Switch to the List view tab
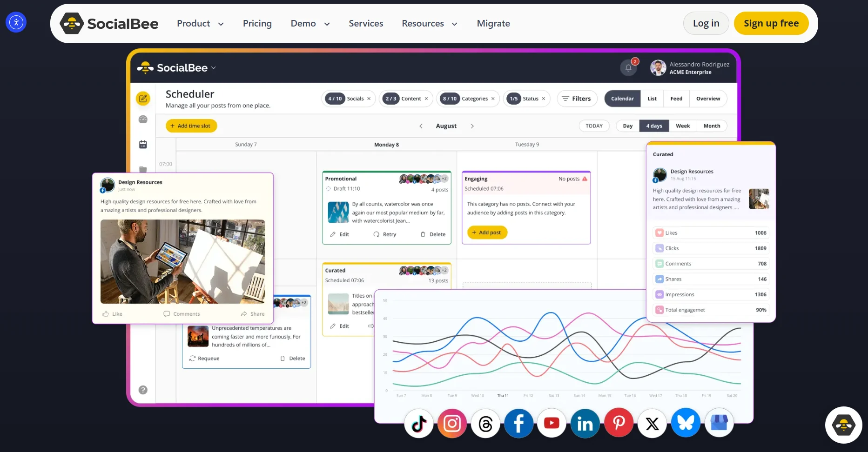Image resolution: width=868 pixels, height=452 pixels. pos(652,99)
